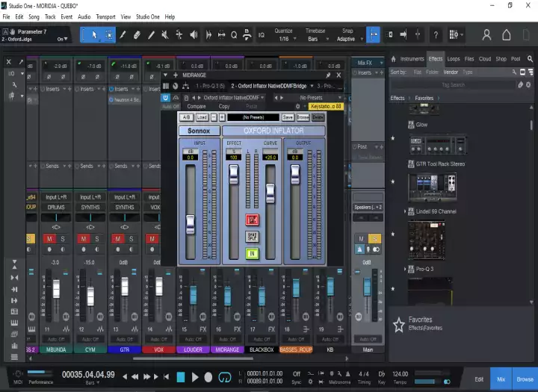Click the MBUNDA channel volume fader
This screenshot has height=392, width=538.
tap(56, 288)
